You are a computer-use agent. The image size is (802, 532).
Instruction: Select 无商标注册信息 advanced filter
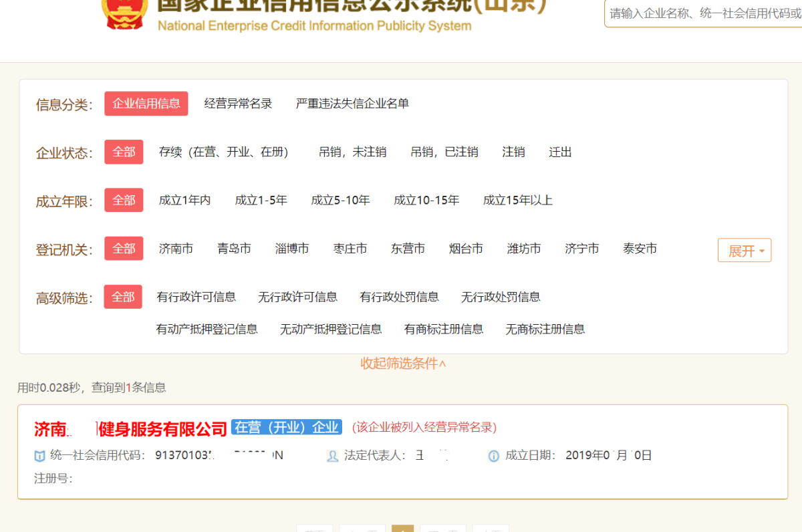545,329
